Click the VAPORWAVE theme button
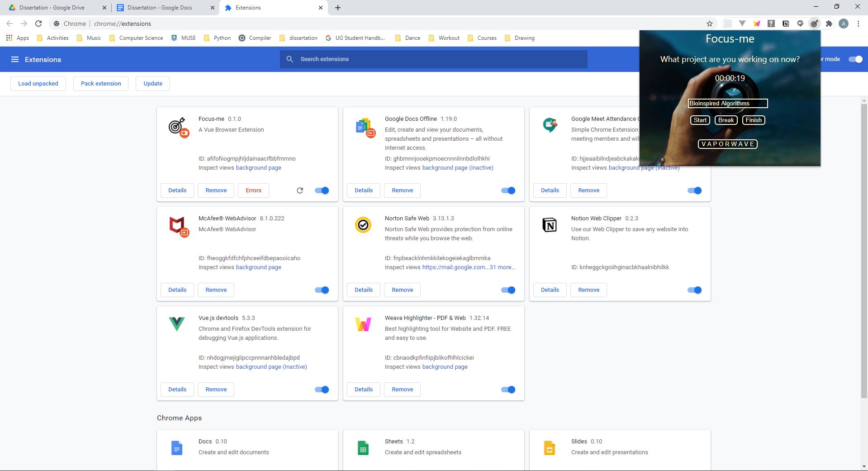 pos(728,144)
